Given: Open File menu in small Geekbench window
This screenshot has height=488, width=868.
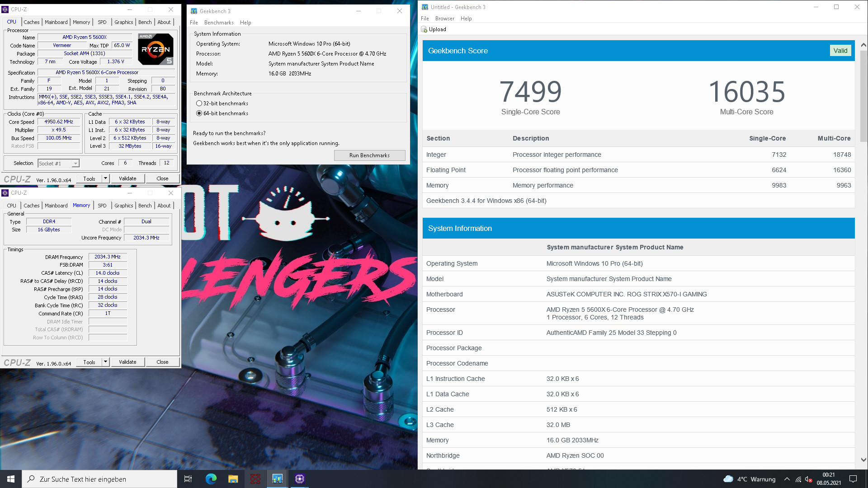Looking at the screenshot, I should 194,23.
